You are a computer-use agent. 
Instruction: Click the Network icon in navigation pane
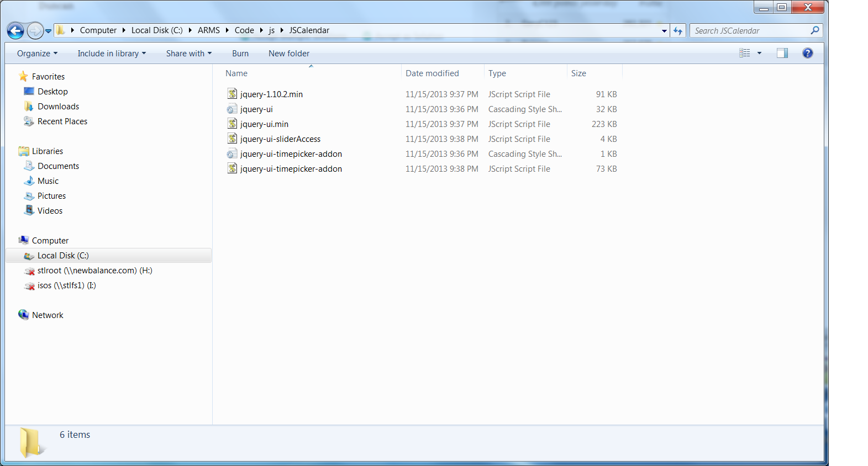pyautogui.click(x=23, y=315)
